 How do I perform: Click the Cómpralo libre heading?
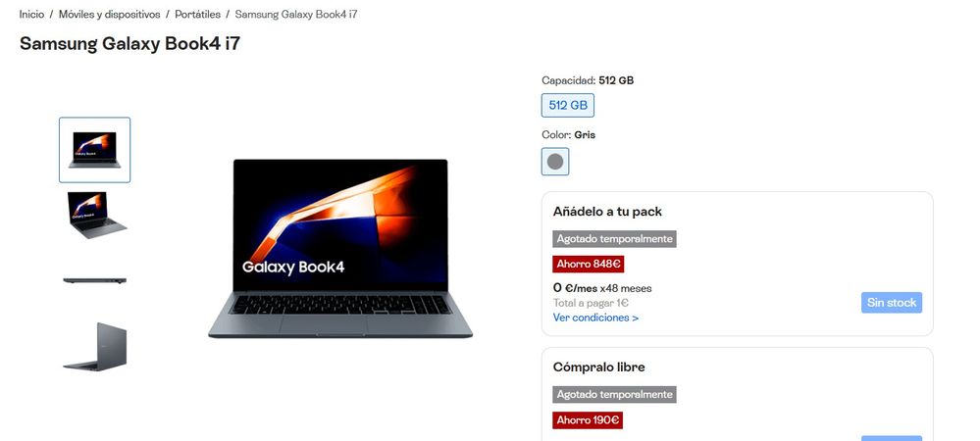pos(598,367)
